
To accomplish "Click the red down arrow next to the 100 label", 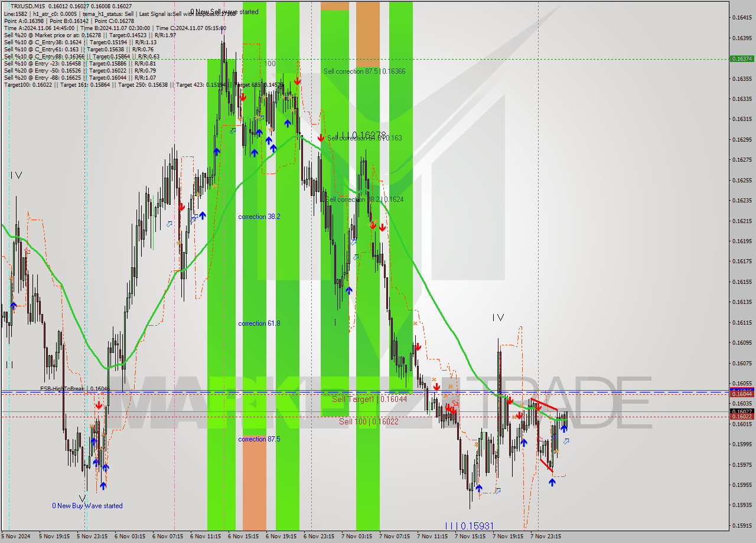I will click(x=298, y=81).
